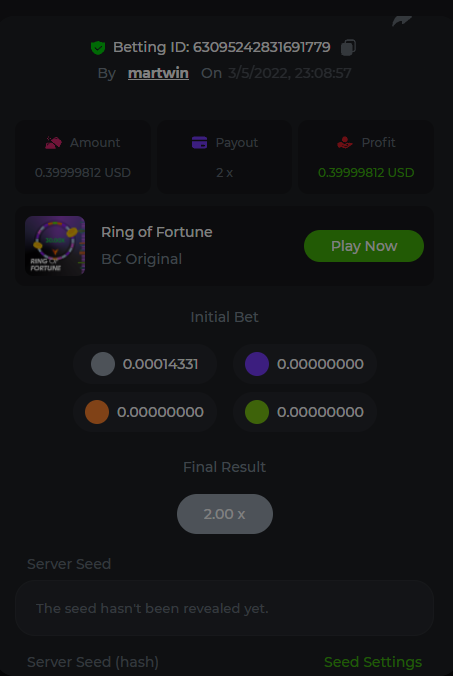This screenshot has height=676, width=453.
Task: Click the Amount money bag icon
Action: (x=54, y=142)
